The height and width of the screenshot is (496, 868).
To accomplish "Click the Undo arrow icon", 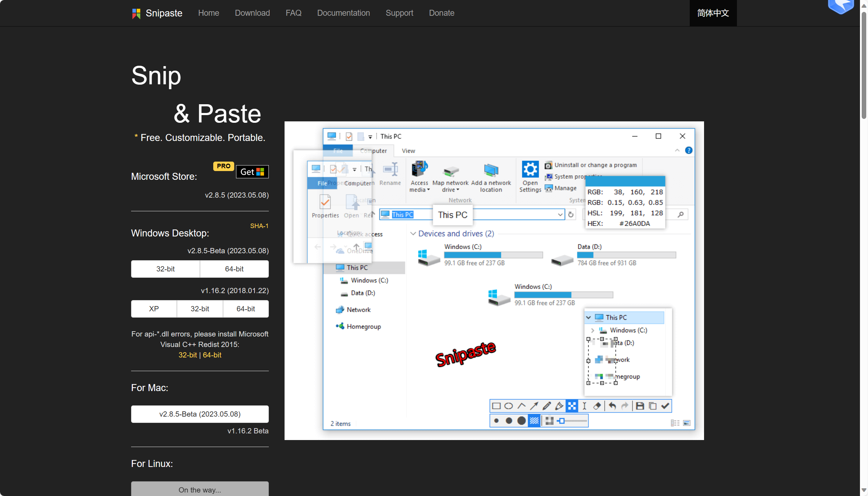I will pos(612,406).
